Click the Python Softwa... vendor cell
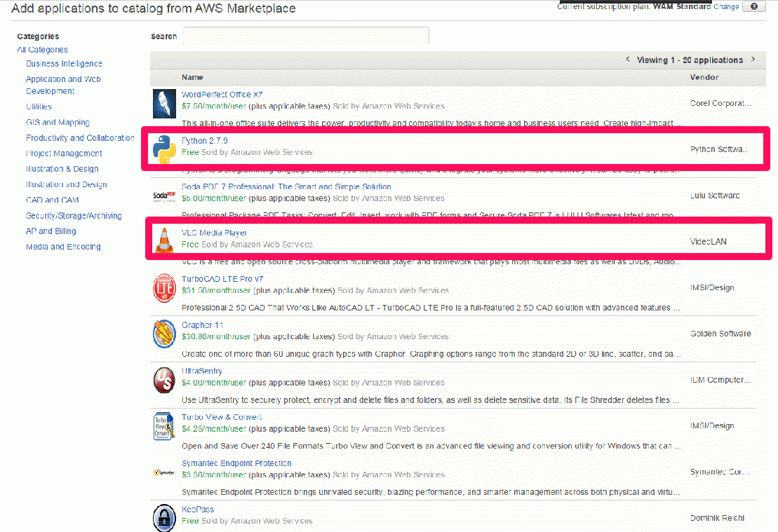This screenshot has height=532, width=778. click(x=720, y=149)
